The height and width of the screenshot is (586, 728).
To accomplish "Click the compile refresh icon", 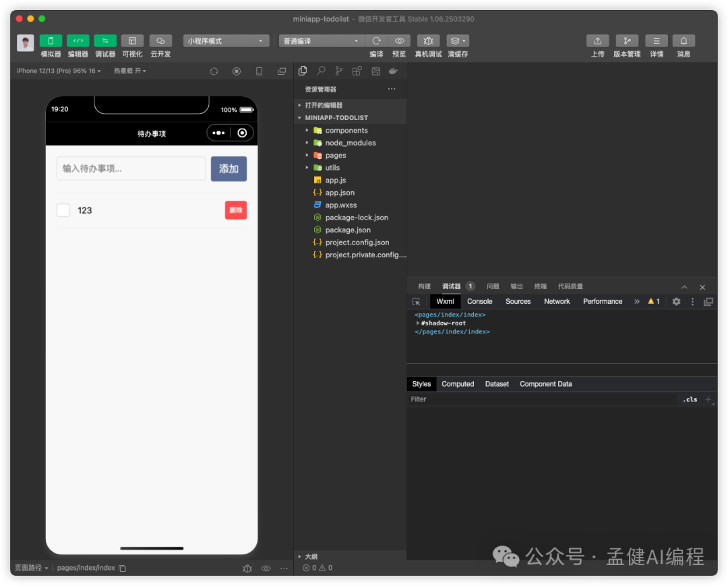I will point(377,41).
